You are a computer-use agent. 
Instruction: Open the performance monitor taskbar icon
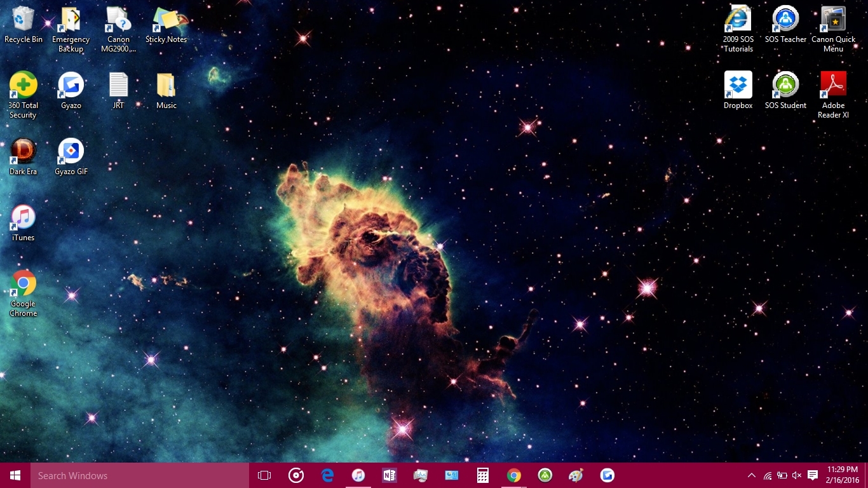[421, 475]
